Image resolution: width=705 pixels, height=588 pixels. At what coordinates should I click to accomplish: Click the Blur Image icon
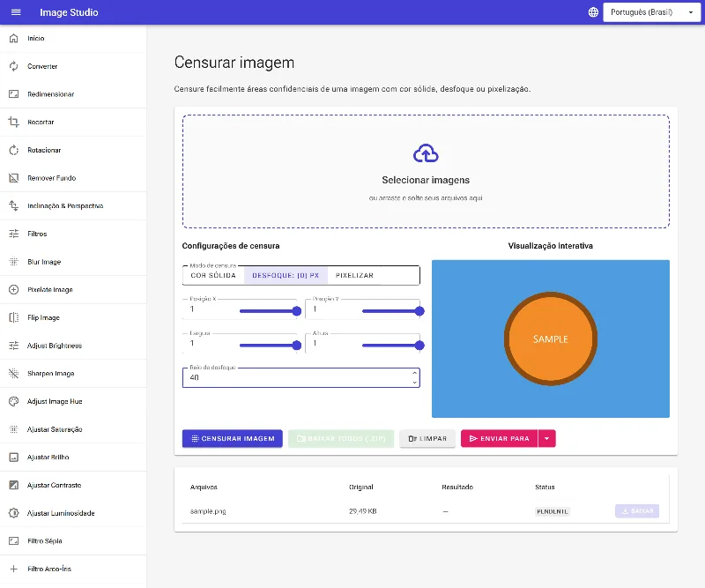point(14,262)
